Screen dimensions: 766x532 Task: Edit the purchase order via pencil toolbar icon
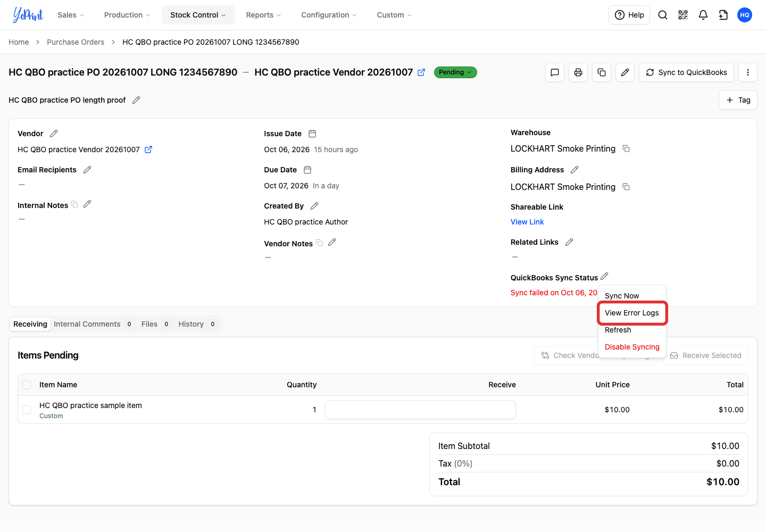pyautogui.click(x=625, y=72)
